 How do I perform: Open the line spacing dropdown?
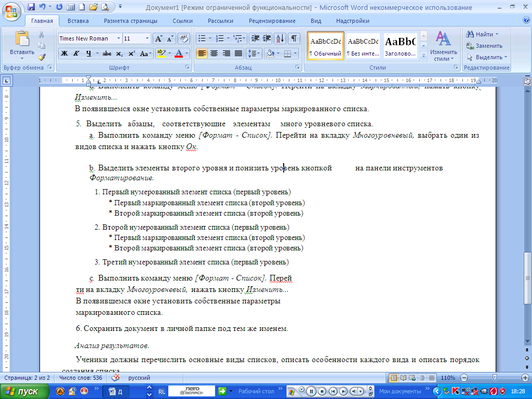(254, 54)
